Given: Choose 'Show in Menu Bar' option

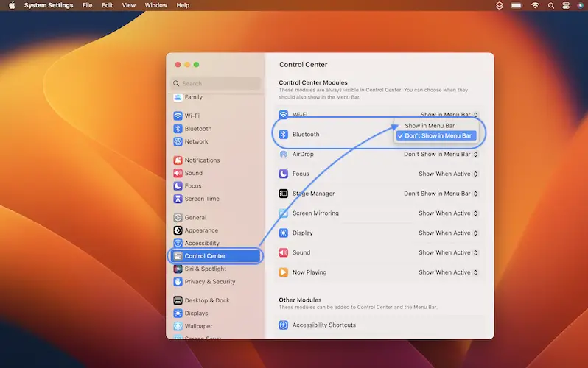Looking at the screenshot, I should 430,126.
